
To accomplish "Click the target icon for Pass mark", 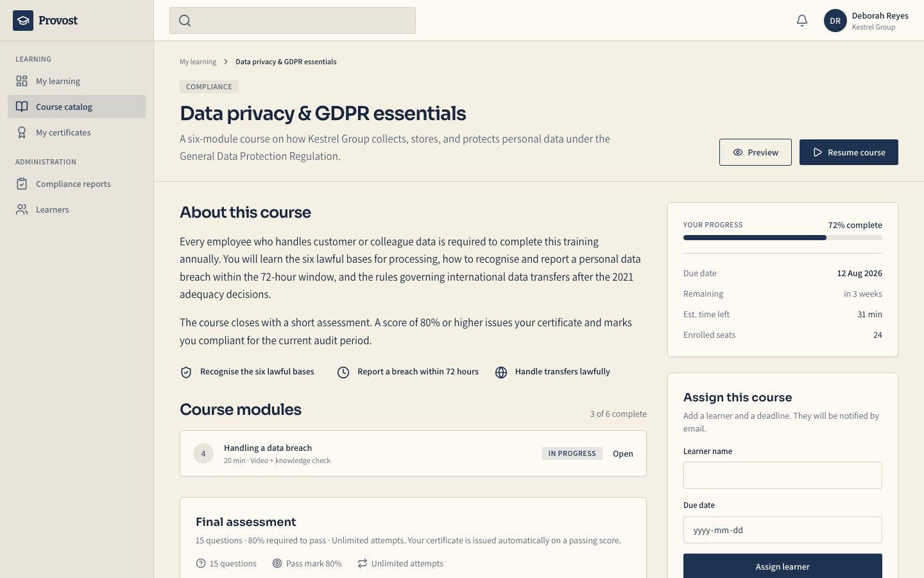I will pos(277,563).
